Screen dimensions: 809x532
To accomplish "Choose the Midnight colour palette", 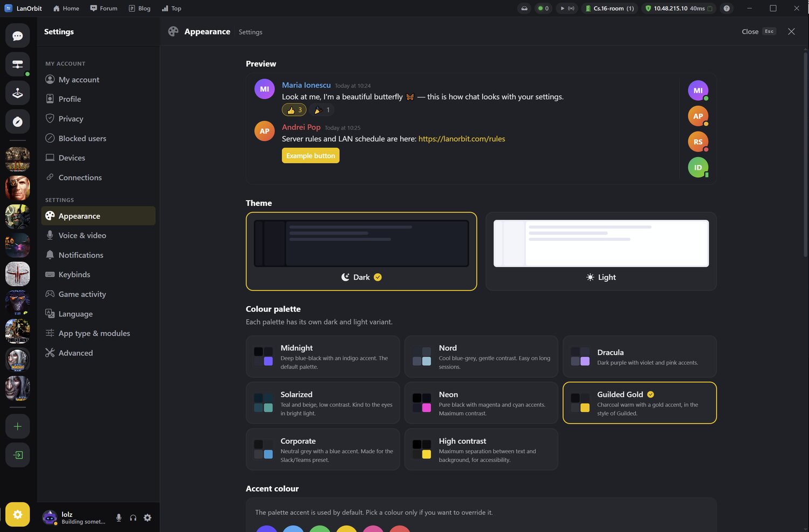I will (323, 357).
